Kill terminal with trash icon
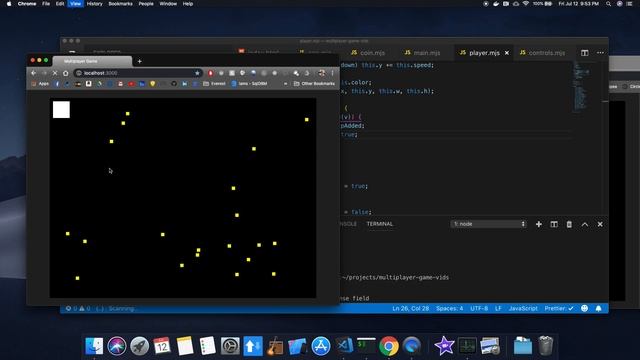The height and width of the screenshot is (360, 640). pos(569,224)
